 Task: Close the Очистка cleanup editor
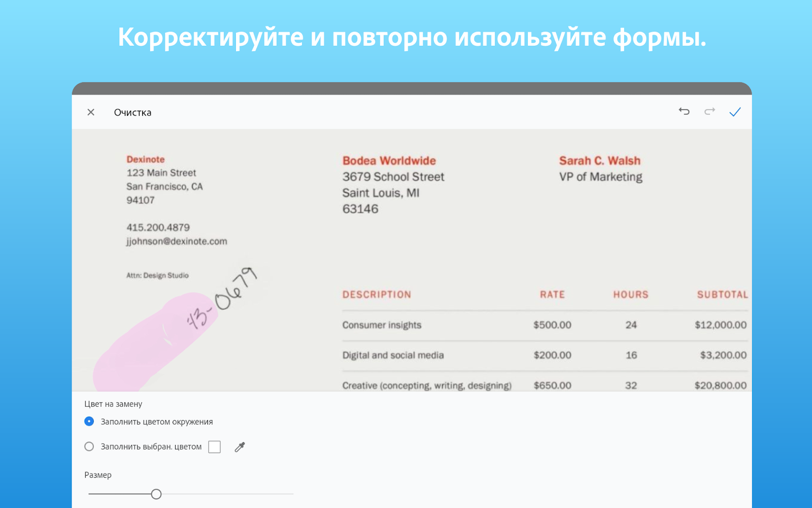tap(91, 112)
